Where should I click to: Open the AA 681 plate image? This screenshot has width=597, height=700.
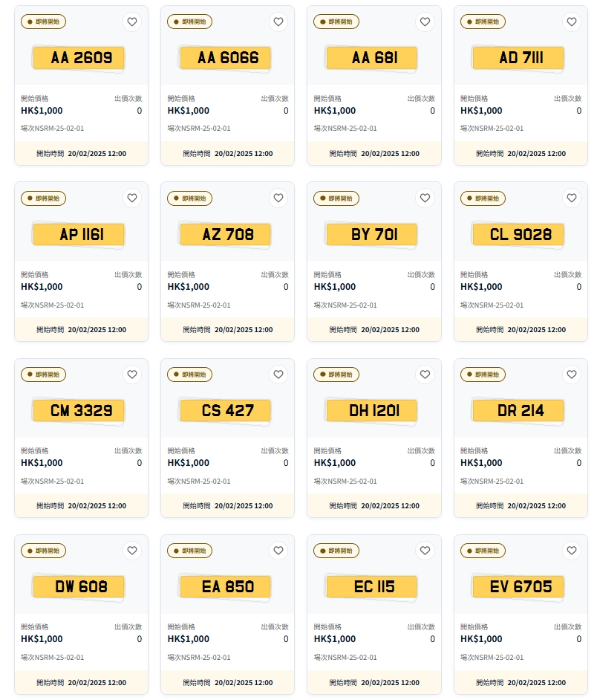(x=373, y=58)
